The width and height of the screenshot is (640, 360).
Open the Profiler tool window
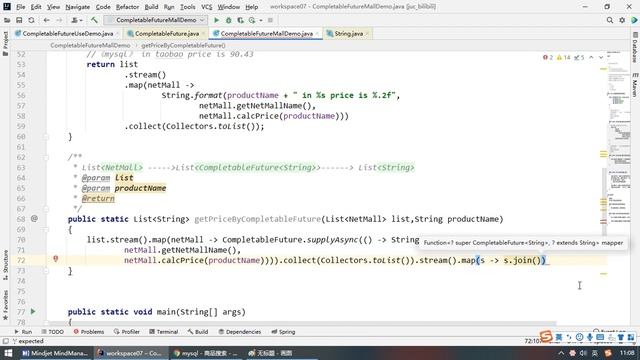point(127,332)
